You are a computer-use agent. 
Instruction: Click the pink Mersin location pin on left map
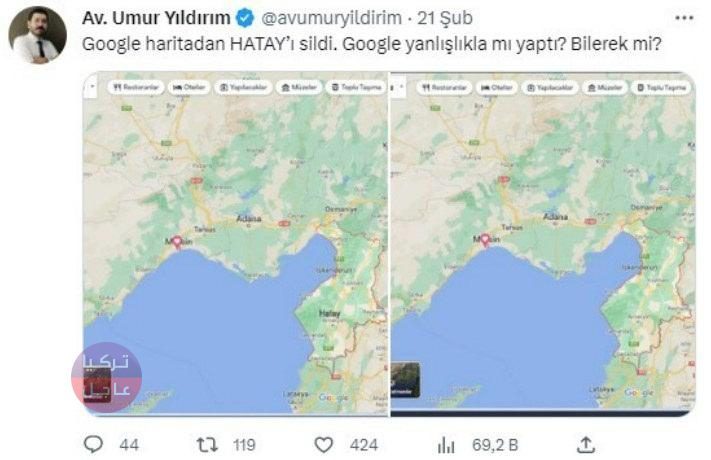click(177, 242)
